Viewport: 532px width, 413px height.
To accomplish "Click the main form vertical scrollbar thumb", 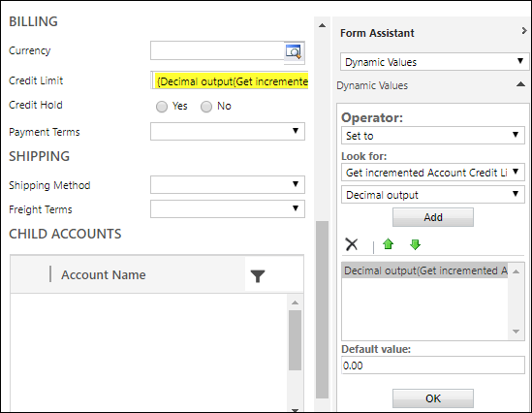I will pyautogui.click(x=322, y=309).
